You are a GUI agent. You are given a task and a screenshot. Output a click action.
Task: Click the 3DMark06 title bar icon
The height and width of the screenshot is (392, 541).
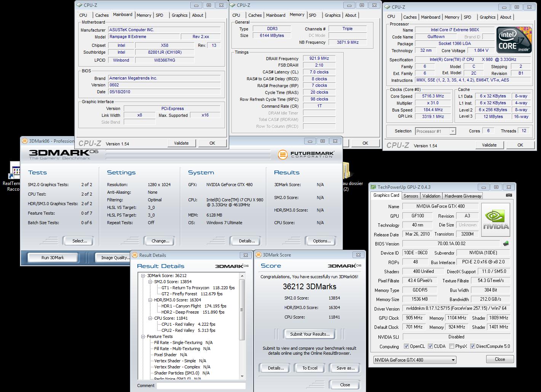25,141
